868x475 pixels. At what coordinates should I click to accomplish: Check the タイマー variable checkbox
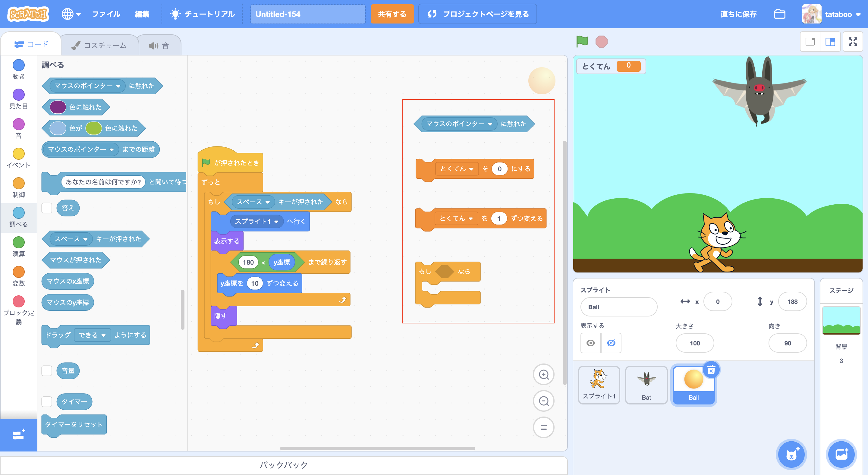pyautogui.click(x=47, y=401)
